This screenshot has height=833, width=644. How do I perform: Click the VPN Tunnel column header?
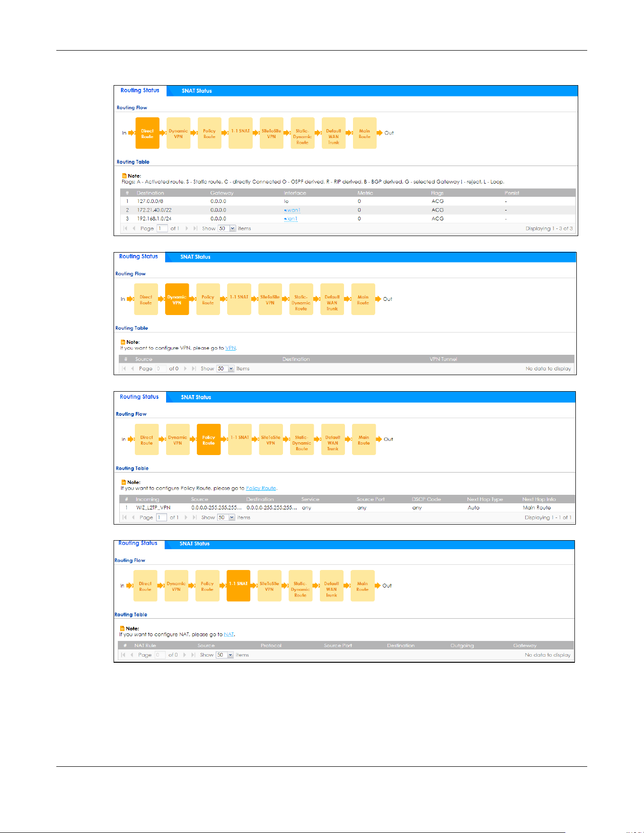click(x=443, y=360)
